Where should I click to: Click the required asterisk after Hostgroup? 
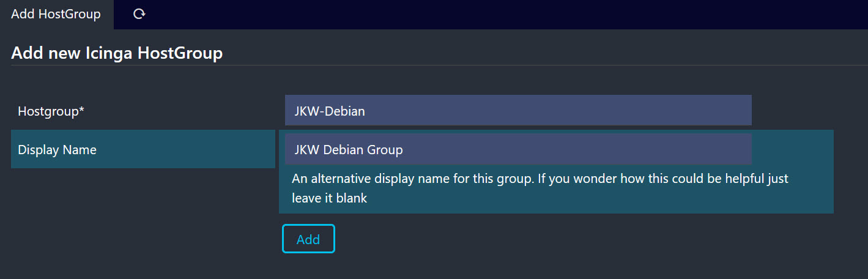click(81, 110)
